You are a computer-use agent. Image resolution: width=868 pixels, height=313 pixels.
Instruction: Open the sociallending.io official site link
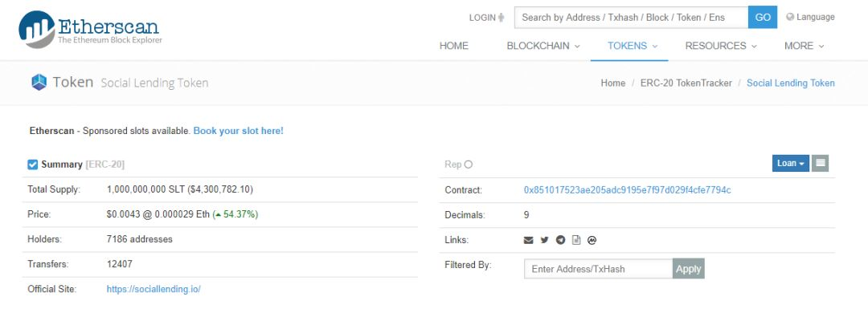point(154,289)
